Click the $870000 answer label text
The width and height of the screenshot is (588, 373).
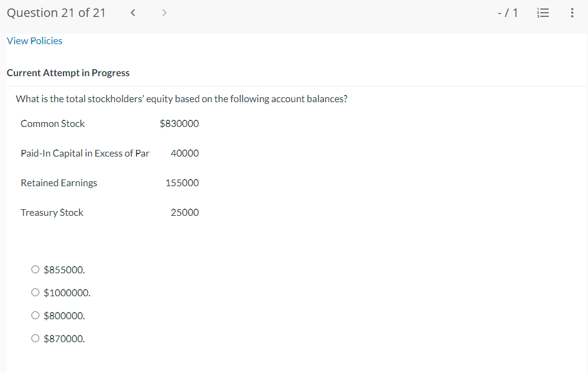click(64, 339)
